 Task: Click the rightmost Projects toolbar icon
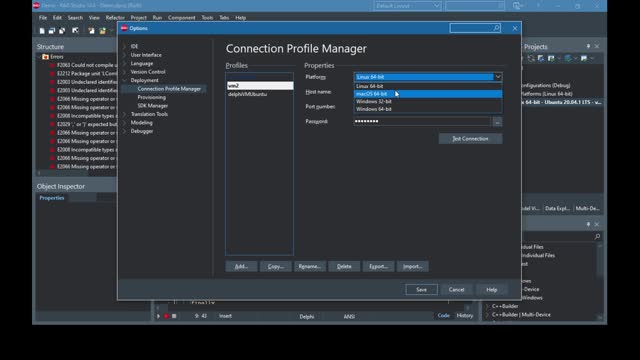584,58
